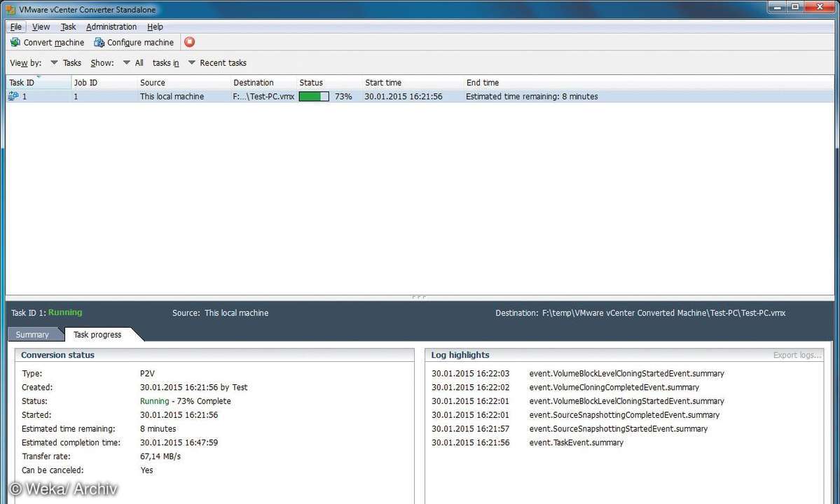Image resolution: width=840 pixels, height=504 pixels.
Task: Click the full destination path in details header
Action: click(x=663, y=313)
